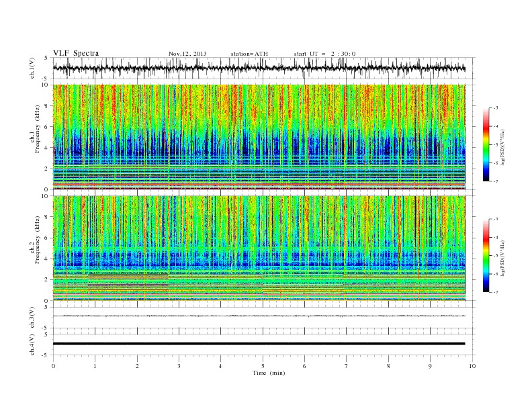Click the ch.2 PSD color bar

486,256
